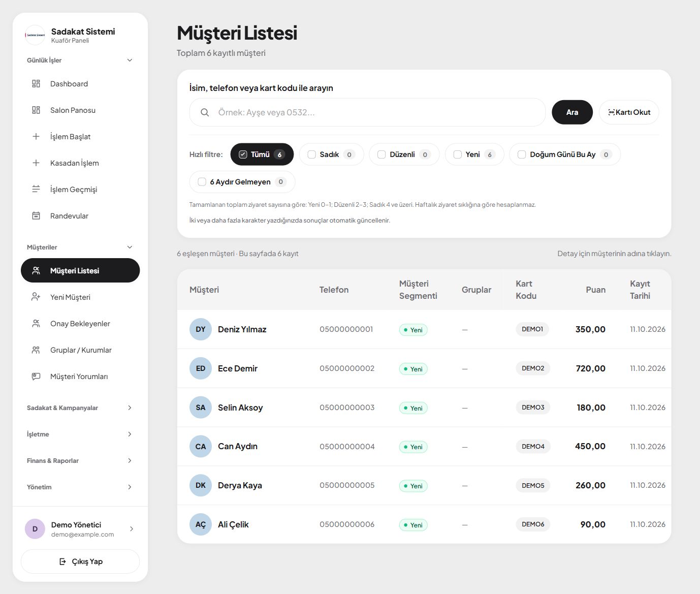
Task: Click the Kartı Okut button
Action: (x=629, y=112)
